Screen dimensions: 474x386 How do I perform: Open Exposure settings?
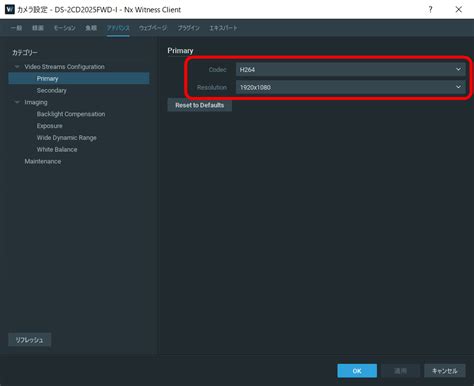click(50, 126)
